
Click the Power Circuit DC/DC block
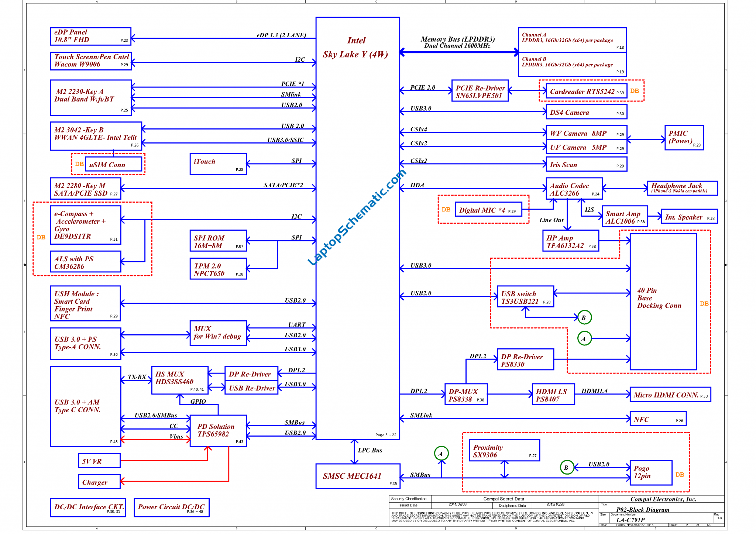[172, 508]
